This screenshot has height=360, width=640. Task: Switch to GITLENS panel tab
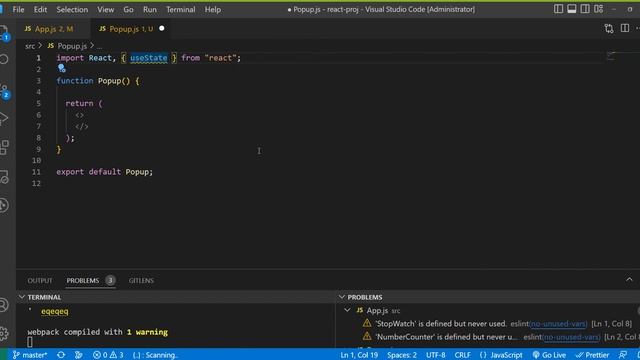click(x=141, y=280)
